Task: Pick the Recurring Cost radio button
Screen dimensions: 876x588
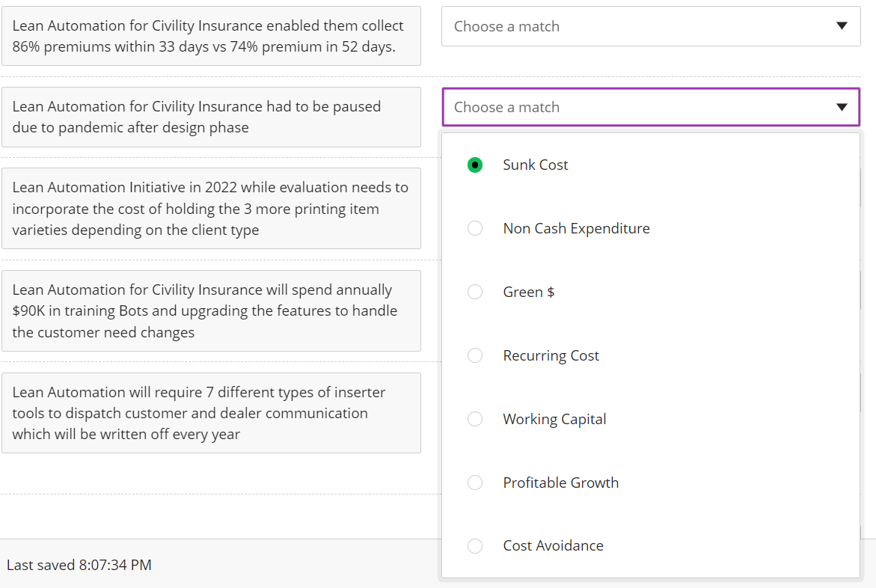Action: (475, 355)
